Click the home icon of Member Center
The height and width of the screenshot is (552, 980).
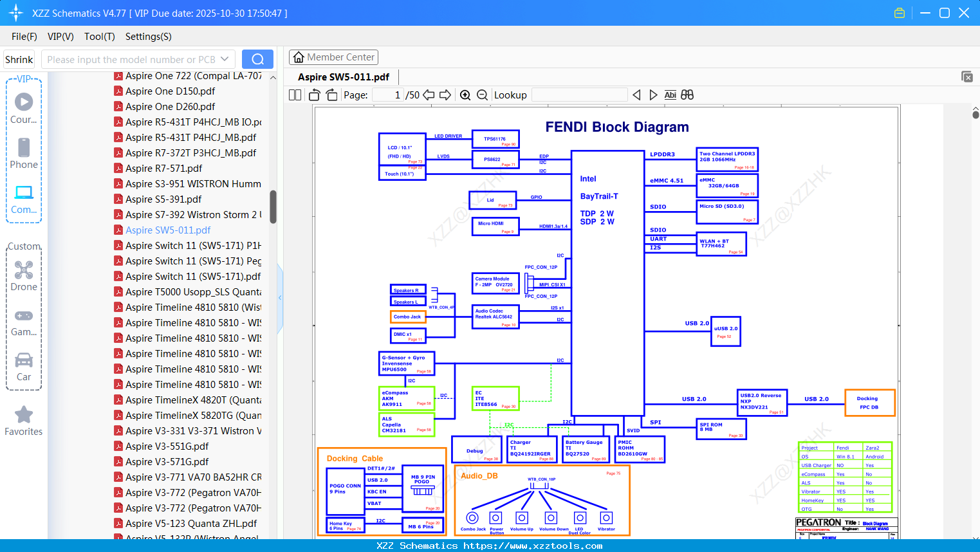(299, 57)
